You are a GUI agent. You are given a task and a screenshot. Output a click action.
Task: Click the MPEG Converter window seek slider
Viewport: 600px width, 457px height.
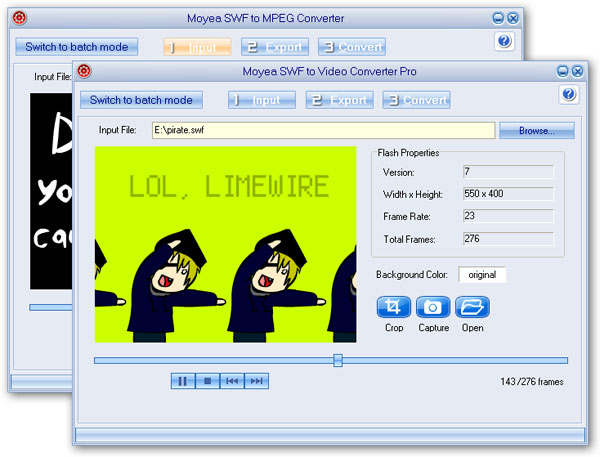[51, 307]
